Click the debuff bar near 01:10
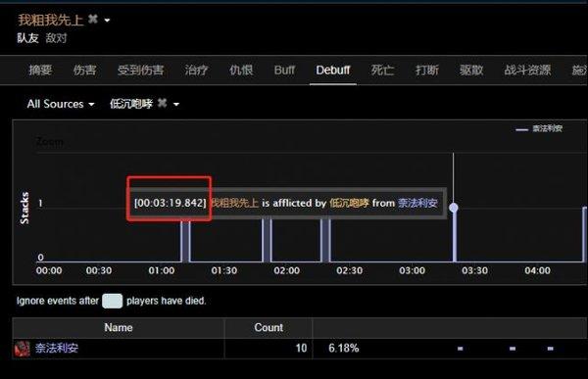 185,240
